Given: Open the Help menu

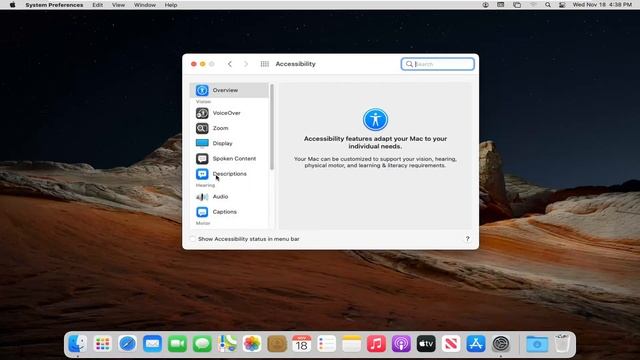Looking at the screenshot, I should pyautogui.click(x=171, y=5).
